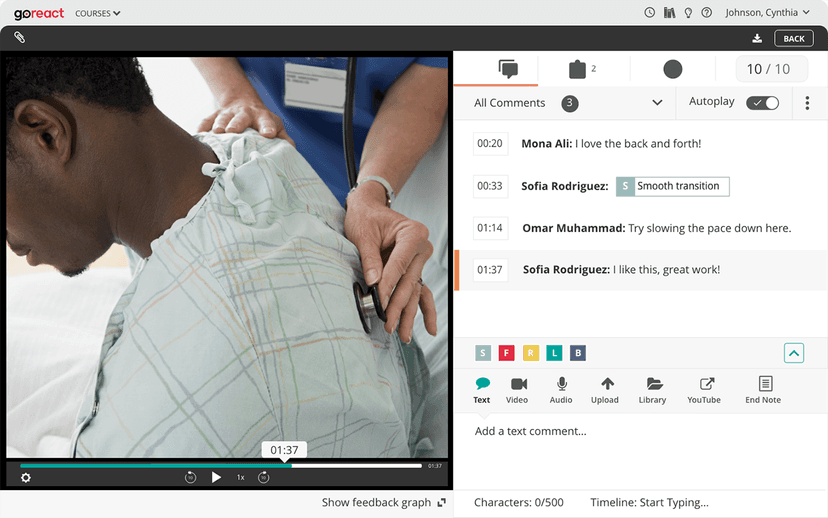Click Show feedback graph link
The height and width of the screenshot is (518, 828).
pyautogui.click(x=384, y=503)
